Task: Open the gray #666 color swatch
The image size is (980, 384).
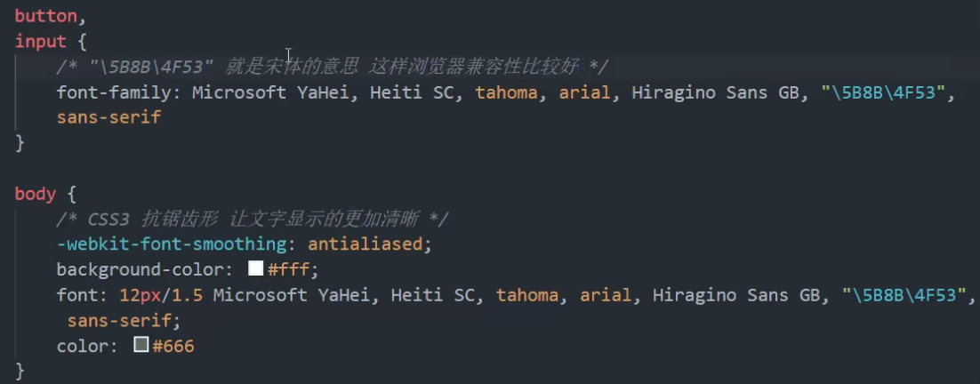Action: pyautogui.click(x=141, y=345)
